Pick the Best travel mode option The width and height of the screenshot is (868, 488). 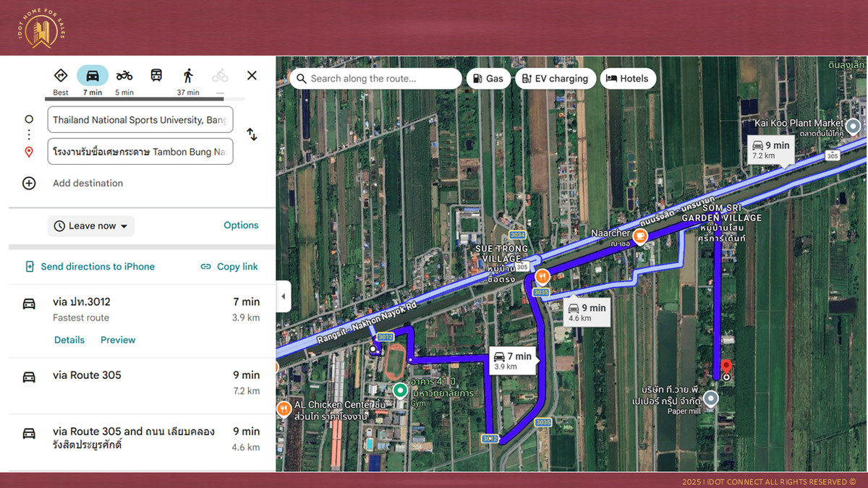coord(61,76)
